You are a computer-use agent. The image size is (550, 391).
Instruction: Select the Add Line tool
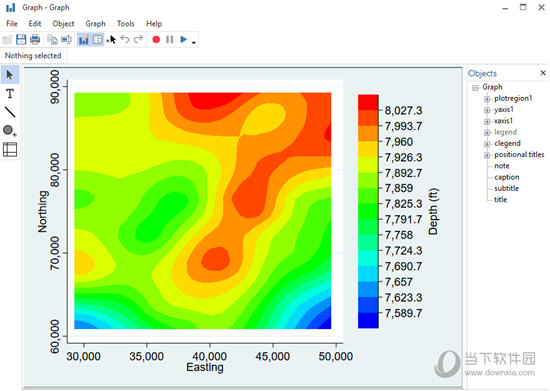point(10,112)
